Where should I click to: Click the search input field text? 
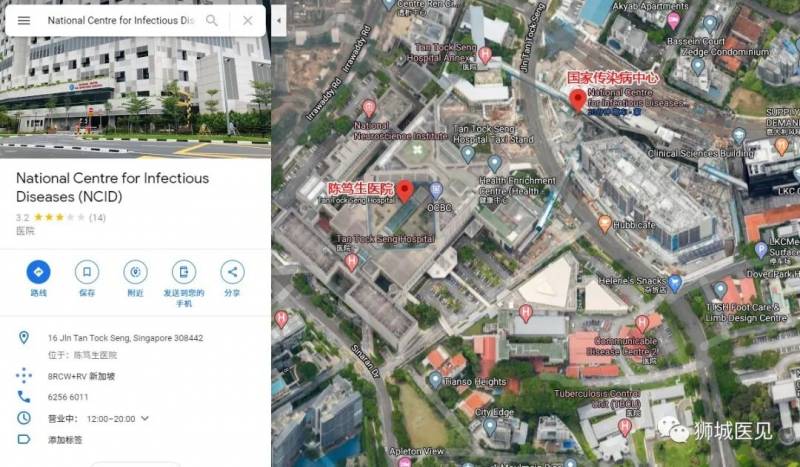tap(121, 20)
